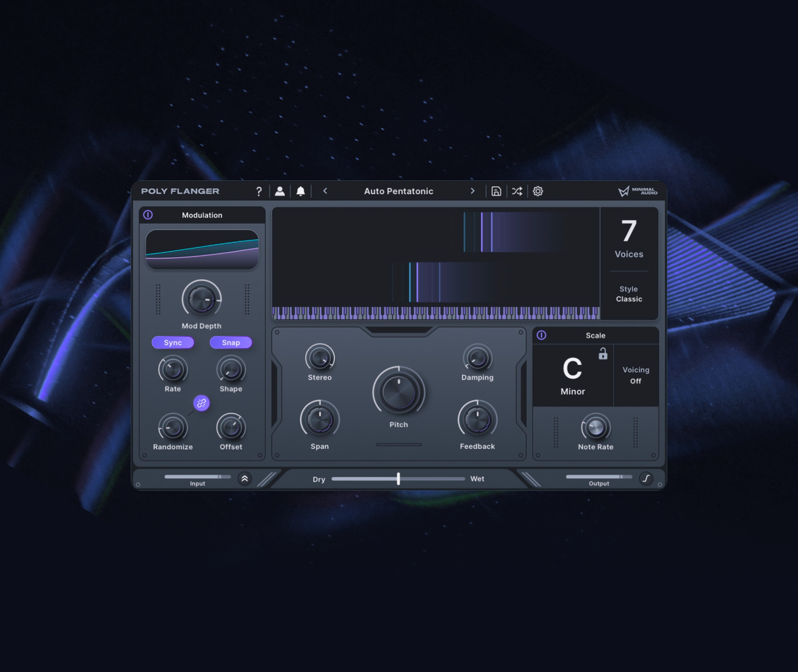Disable the Sync button

click(173, 342)
